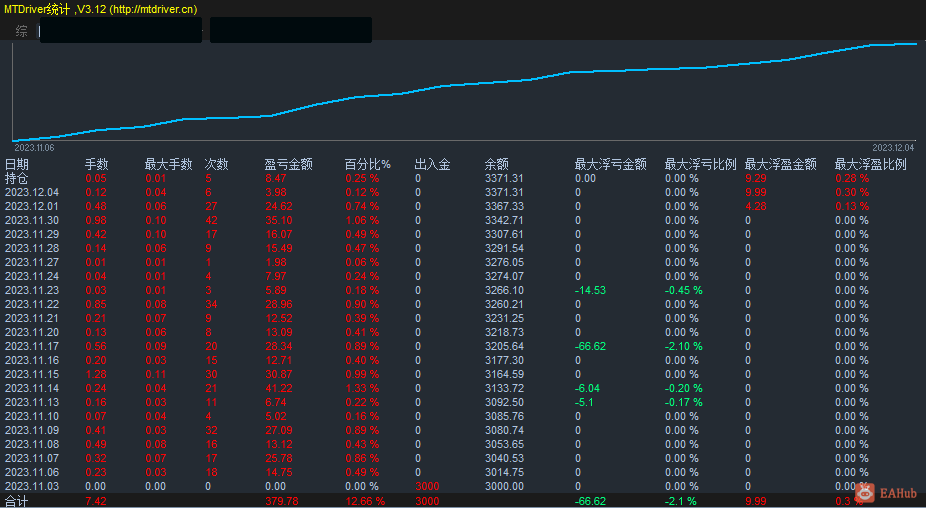Select the 2023.11.29 date row
Viewport: 926px width, 508px height.
(x=32, y=234)
